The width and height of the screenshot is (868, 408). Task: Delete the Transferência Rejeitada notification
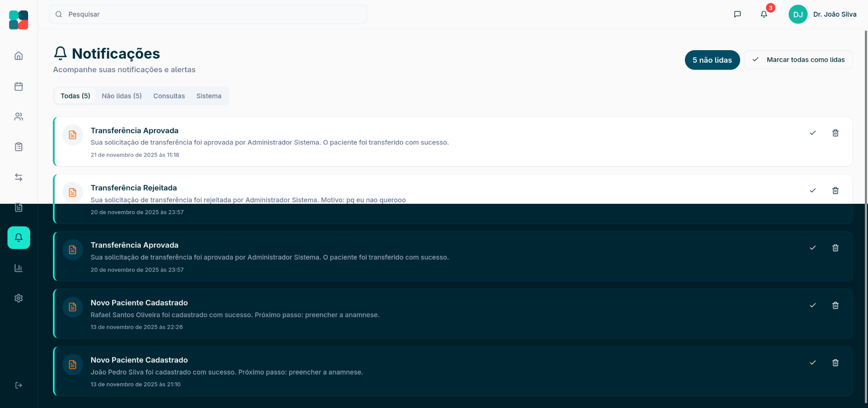coord(835,191)
